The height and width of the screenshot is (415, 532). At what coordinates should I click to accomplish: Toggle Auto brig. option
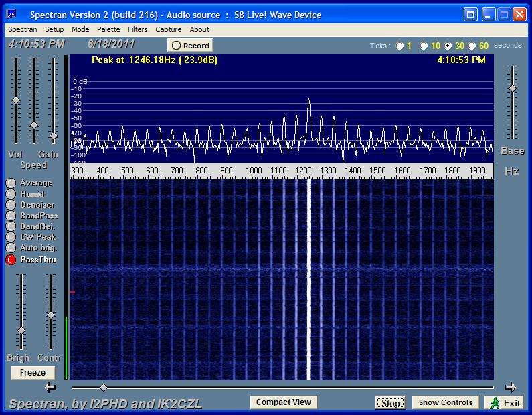11,248
